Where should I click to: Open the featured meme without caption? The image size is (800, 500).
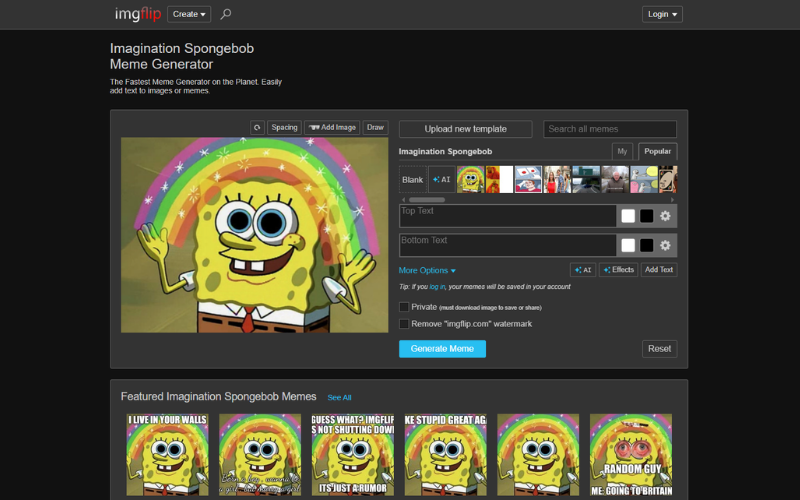[x=538, y=455]
